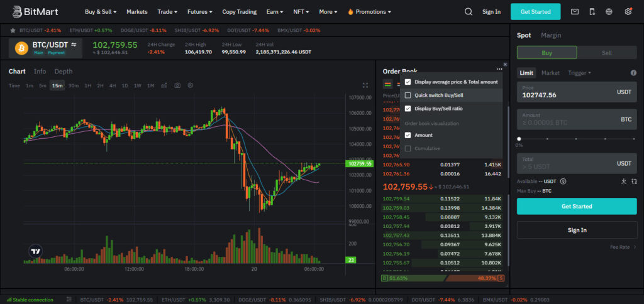Take chart snapshot with camera icon

click(x=177, y=85)
